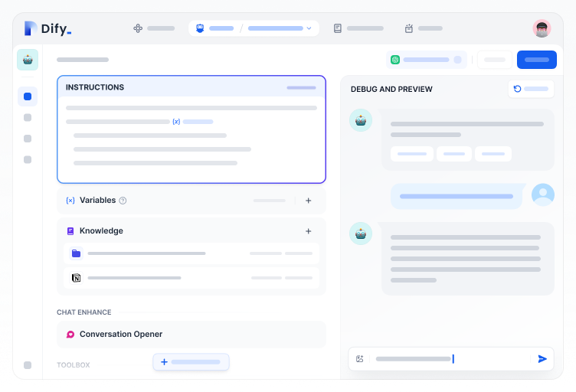Click the user profile avatar in the top-right corner
This screenshot has width=576, height=392.
542,28
